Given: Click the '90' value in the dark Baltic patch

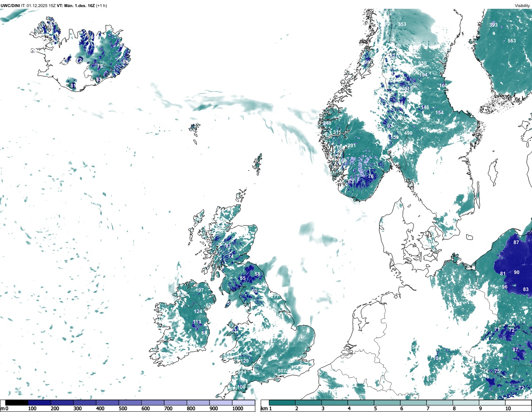Looking at the screenshot, I should click(x=517, y=272).
